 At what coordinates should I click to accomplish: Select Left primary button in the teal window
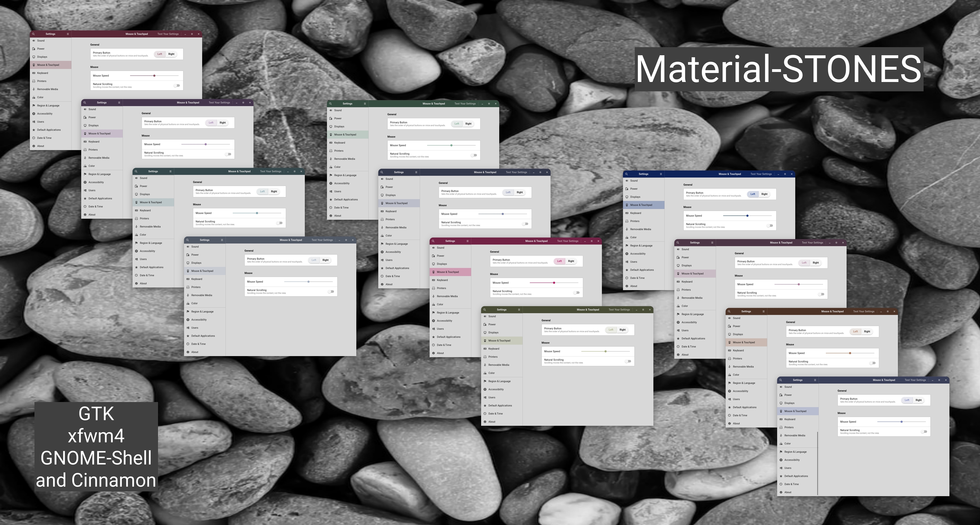click(262, 191)
